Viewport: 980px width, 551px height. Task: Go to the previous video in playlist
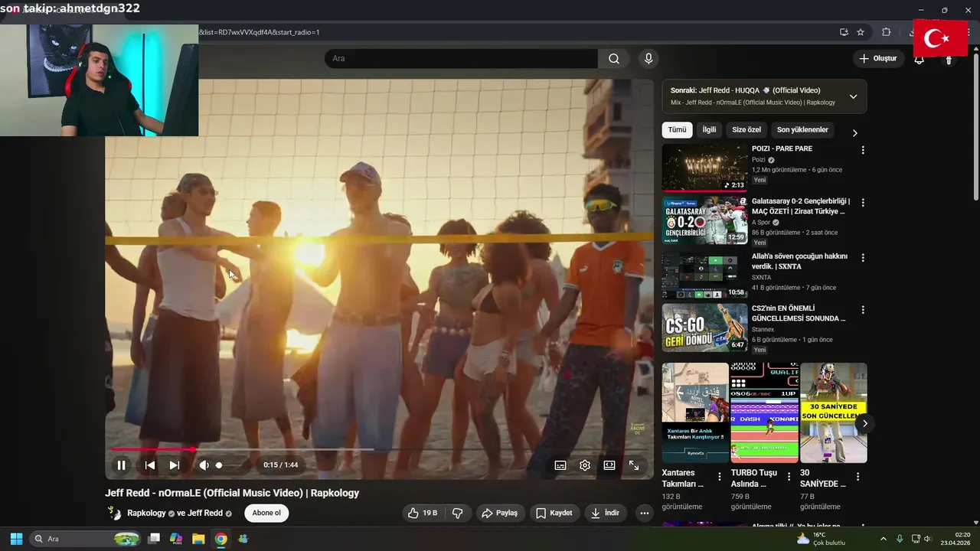click(x=150, y=465)
